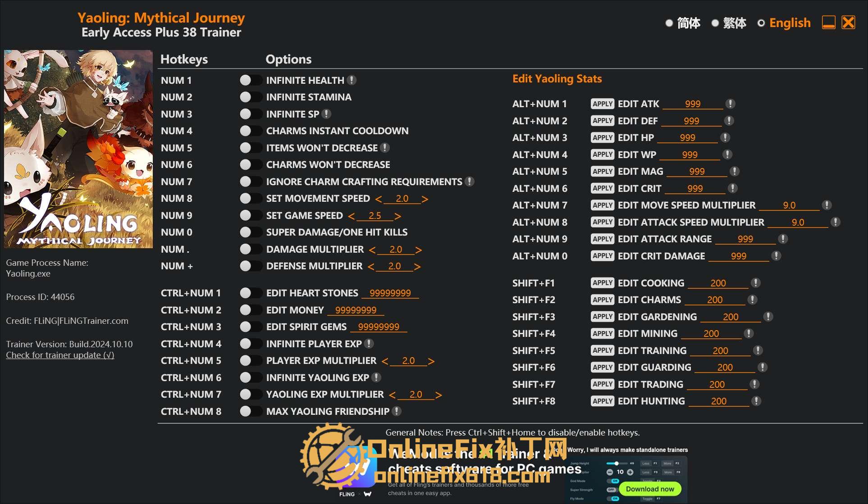Click the Edit Hunting value field

pos(719,401)
